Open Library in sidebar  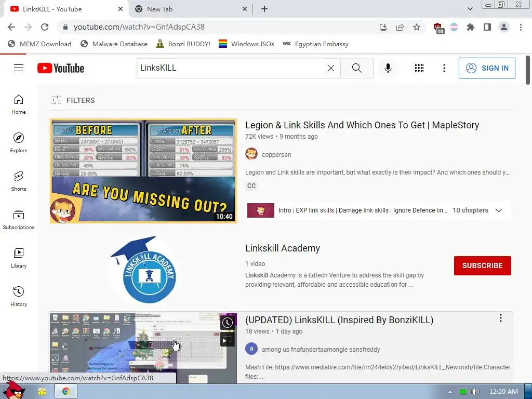click(x=19, y=258)
